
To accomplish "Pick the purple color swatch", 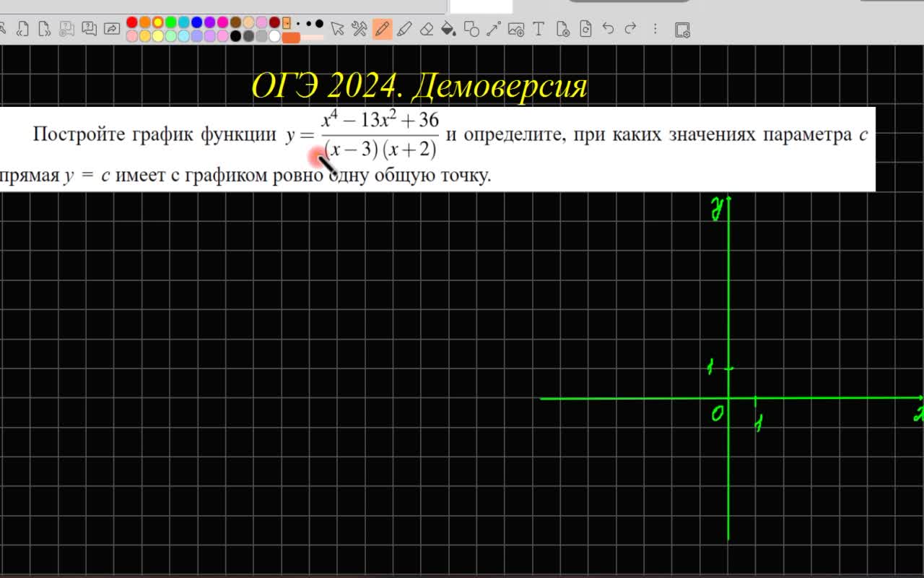I will (210, 22).
